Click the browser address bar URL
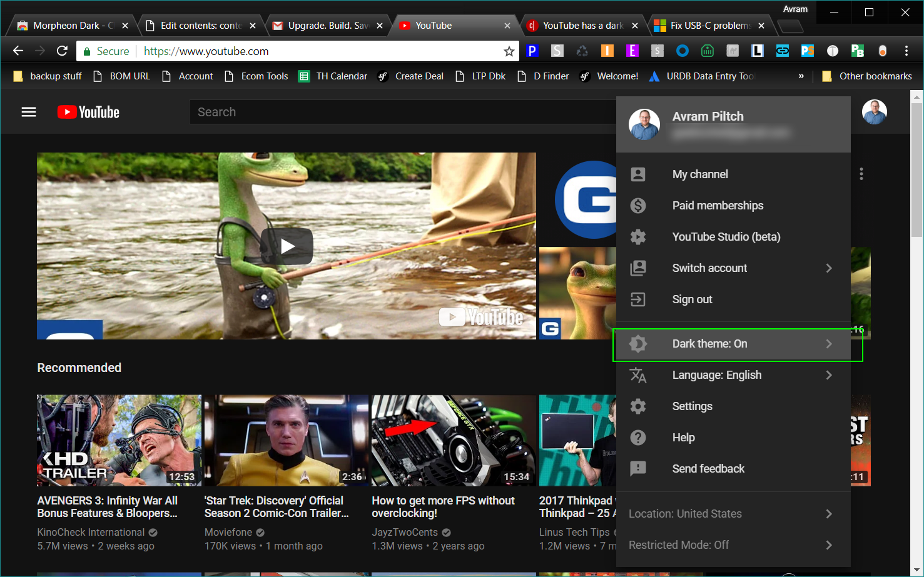The image size is (924, 577). click(x=206, y=51)
